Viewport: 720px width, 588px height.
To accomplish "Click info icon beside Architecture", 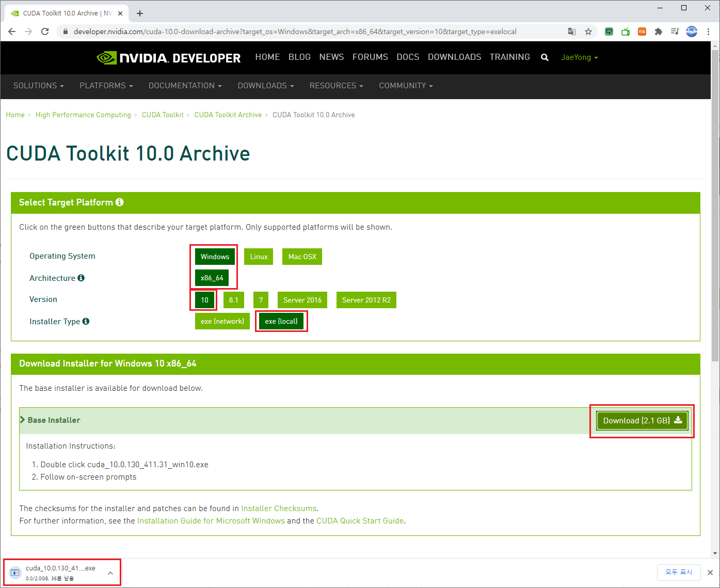I will [81, 278].
